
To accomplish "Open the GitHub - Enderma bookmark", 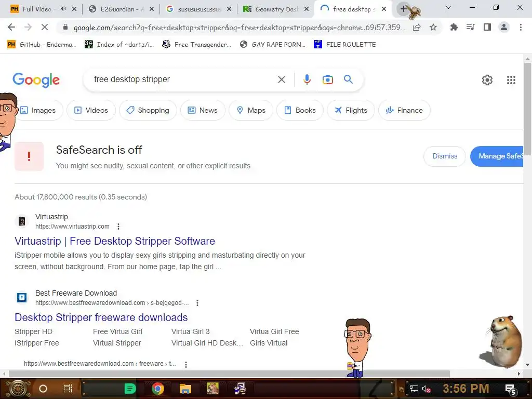I will pyautogui.click(x=42, y=45).
